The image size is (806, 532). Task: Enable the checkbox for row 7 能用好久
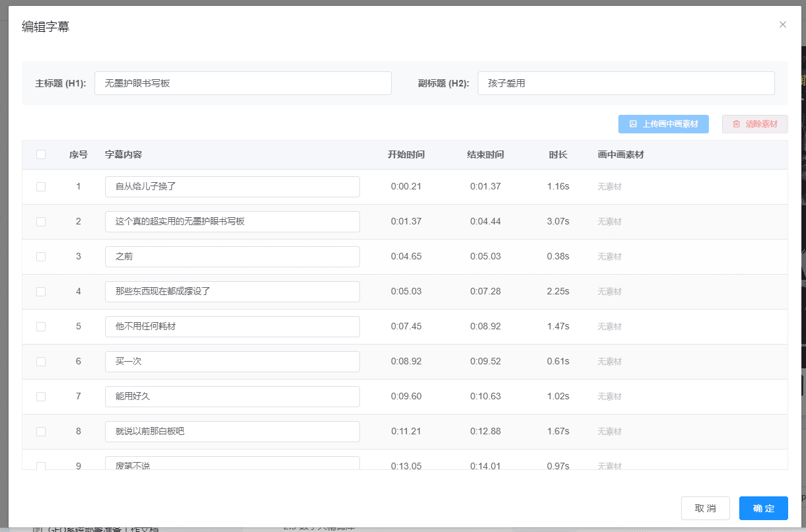point(41,397)
